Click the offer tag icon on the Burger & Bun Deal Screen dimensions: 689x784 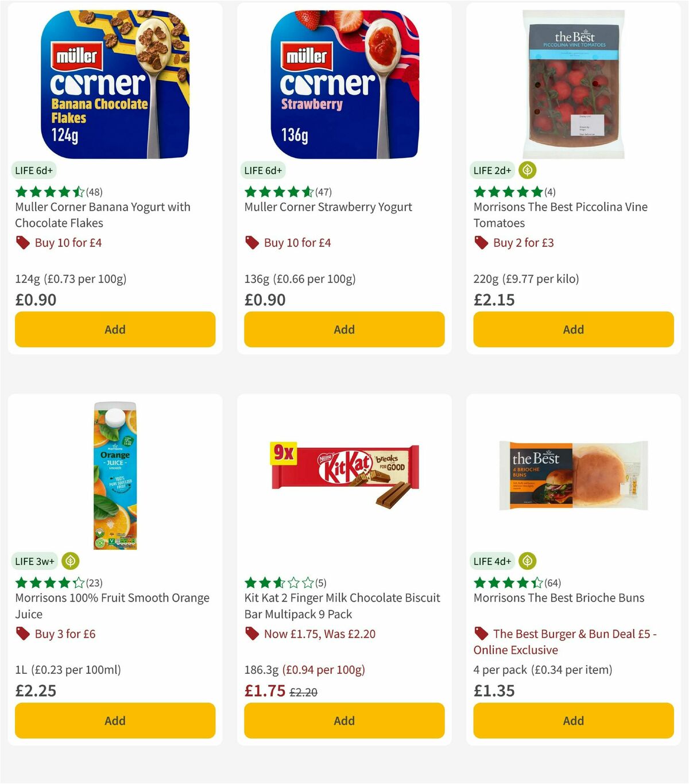pos(481,634)
